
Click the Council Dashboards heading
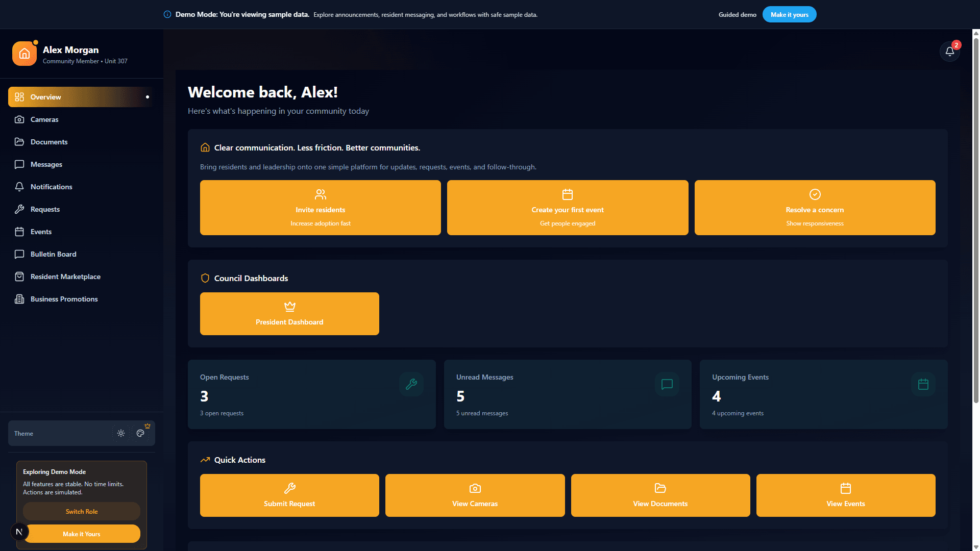(251, 278)
